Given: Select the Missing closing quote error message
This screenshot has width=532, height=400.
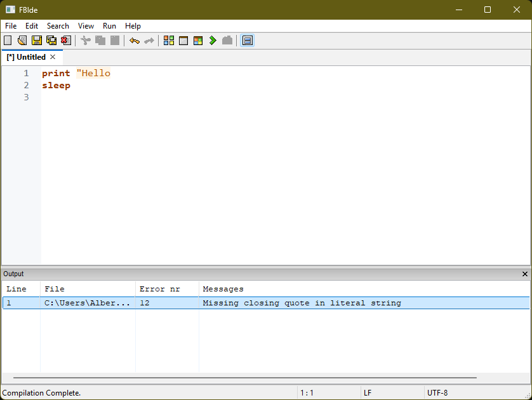Looking at the screenshot, I should [x=302, y=303].
